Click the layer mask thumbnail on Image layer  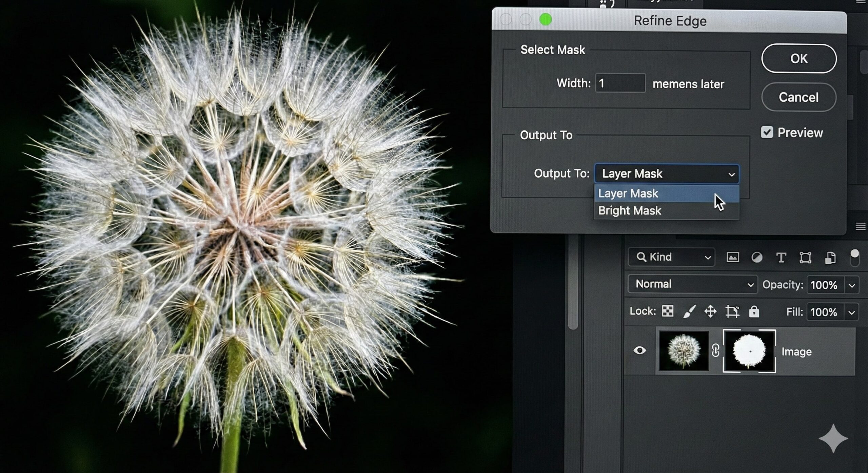(x=749, y=351)
